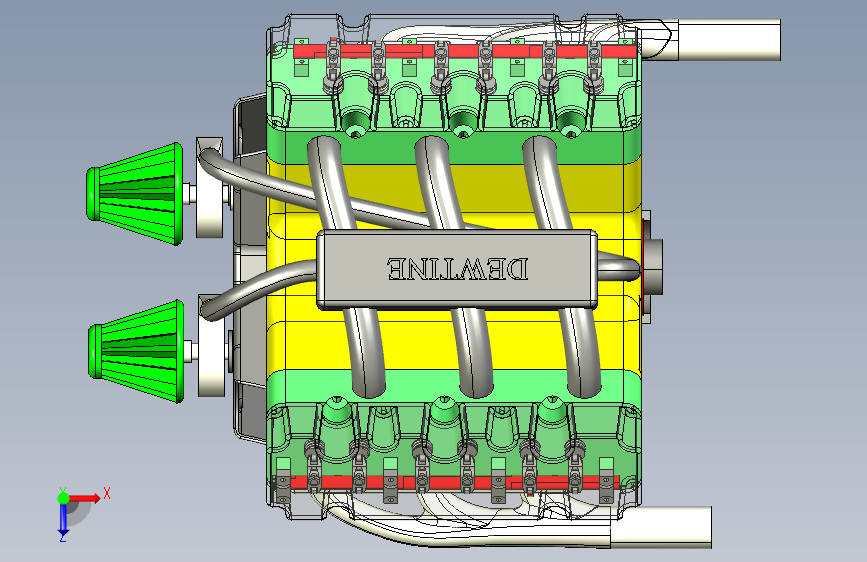The width and height of the screenshot is (867, 562).
Task: Click the blue Z axis of the orientation triad
Action: point(63,518)
